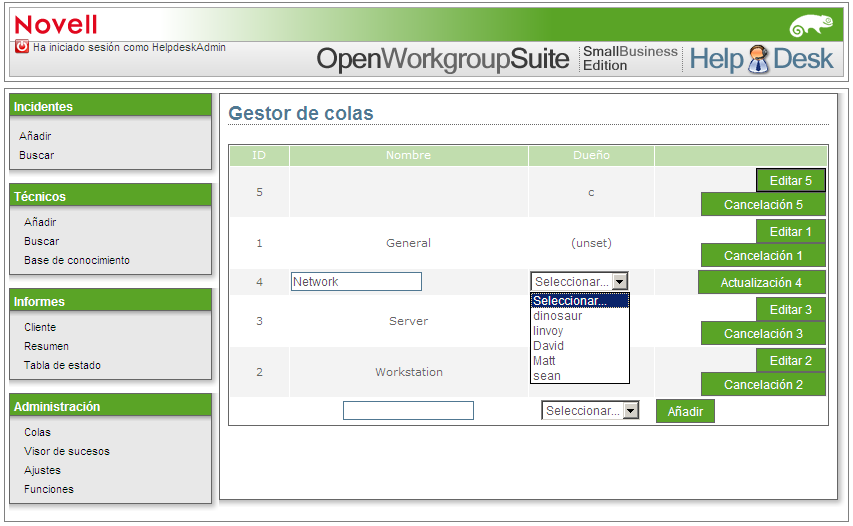The image size is (853, 526).
Task: Select sean from the owner list
Action: click(580, 376)
